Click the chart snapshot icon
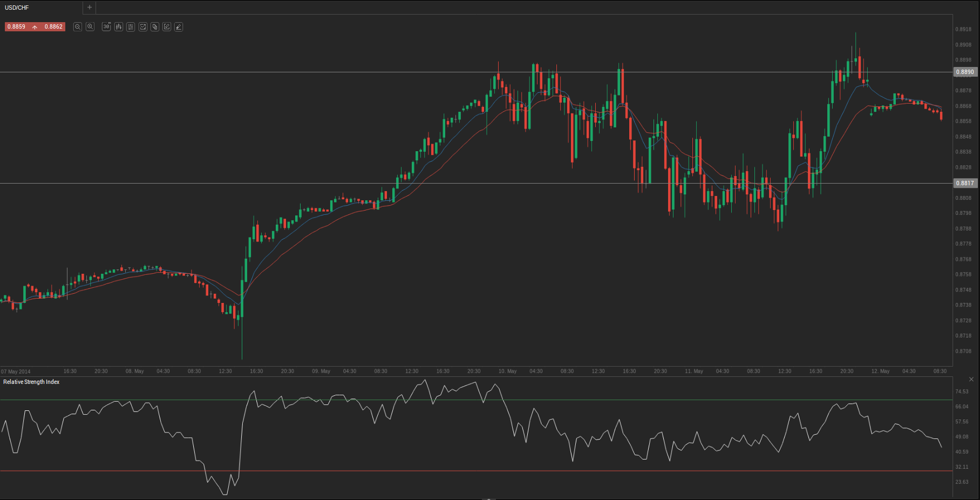The image size is (980, 500). click(143, 26)
